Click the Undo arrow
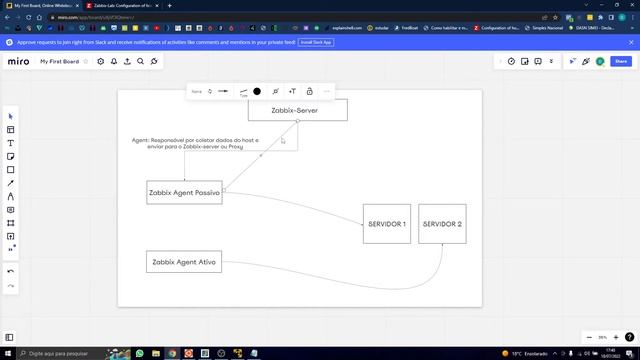 (11, 271)
